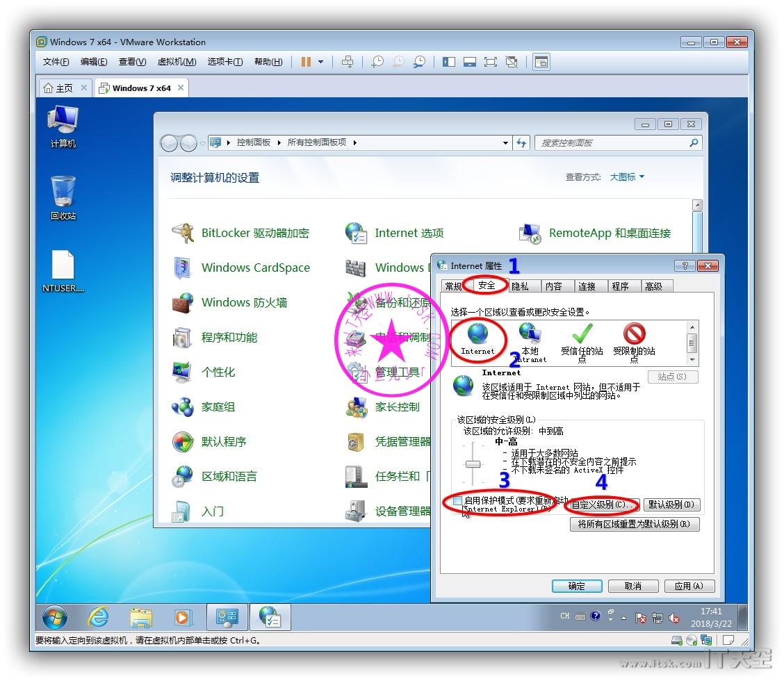Open the 虚拟机(M) menu

[x=177, y=62]
